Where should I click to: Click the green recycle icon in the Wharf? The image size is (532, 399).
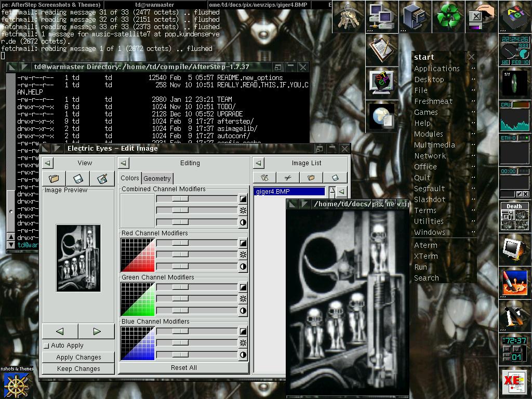point(448,16)
